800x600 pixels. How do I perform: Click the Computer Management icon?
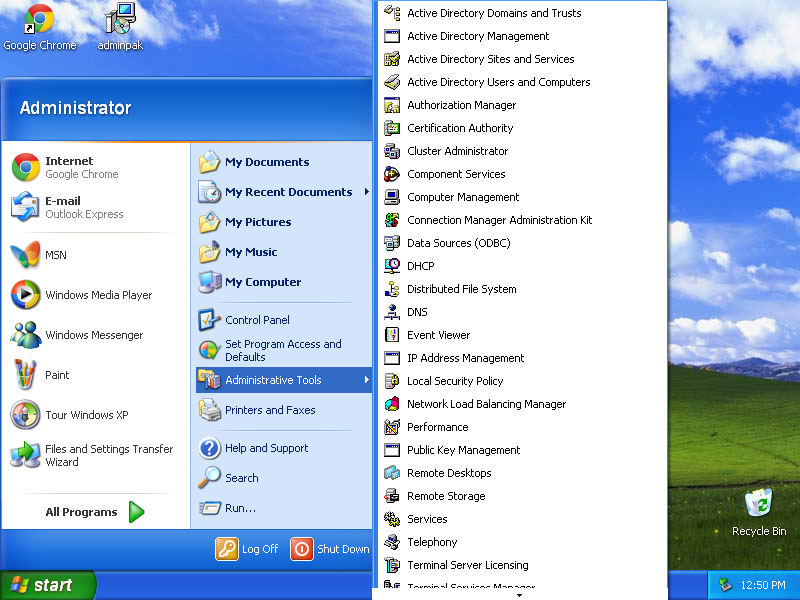[x=392, y=197]
